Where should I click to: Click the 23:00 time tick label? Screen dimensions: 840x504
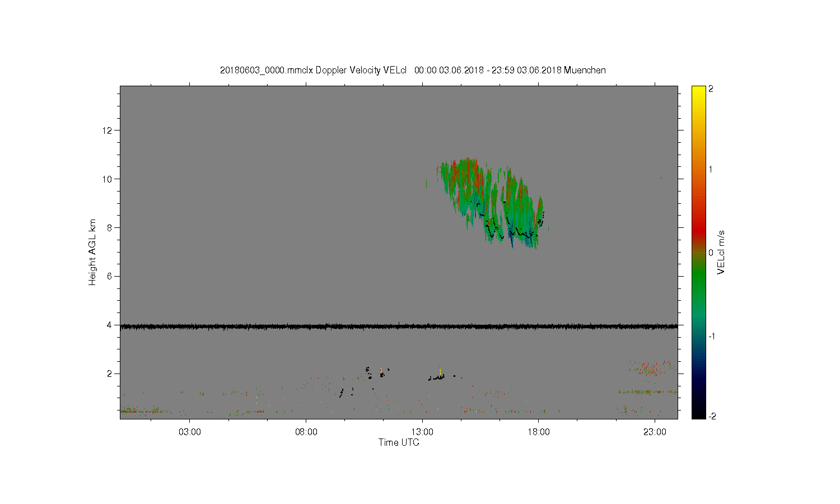pos(655,432)
